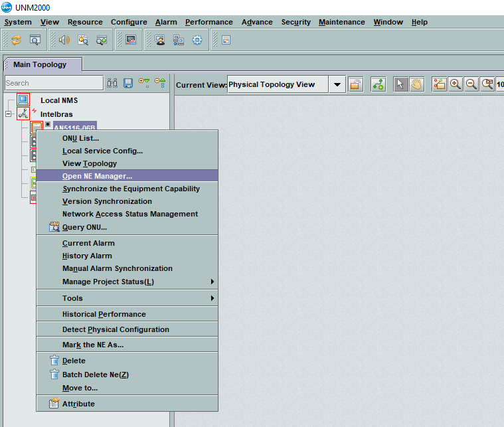Open the View menu
This screenshot has height=427, width=504.
(x=50, y=22)
